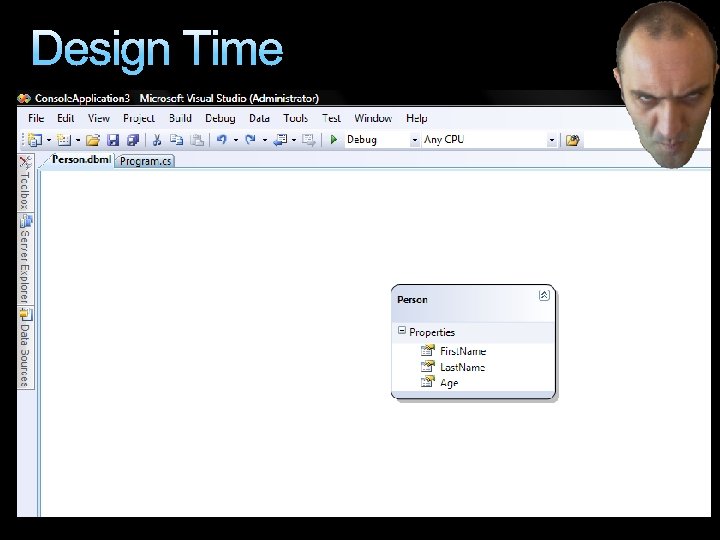Switch to the Person.dbml tab
The width and height of the screenshot is (720, 540).
click(x=79, y=160)
